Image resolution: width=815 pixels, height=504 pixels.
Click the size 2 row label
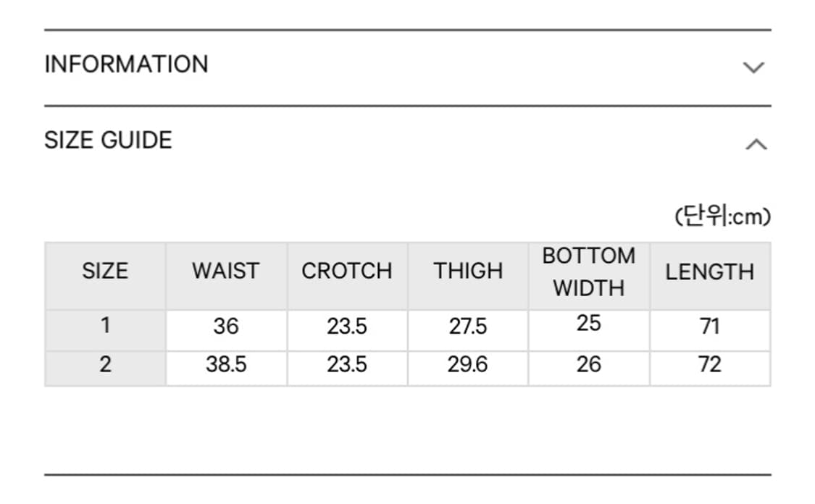105,369
